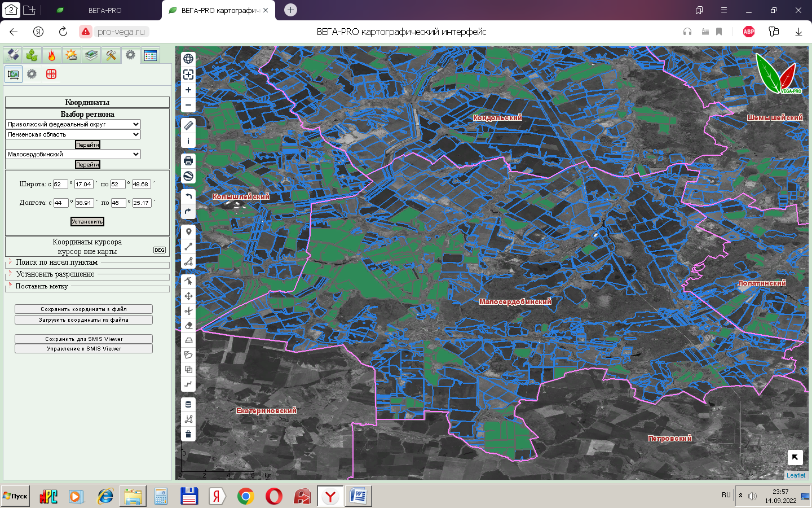Select the trapezoid scale tool
The image size is (812, 508).
pyautogui.click(x=188, y=340)
